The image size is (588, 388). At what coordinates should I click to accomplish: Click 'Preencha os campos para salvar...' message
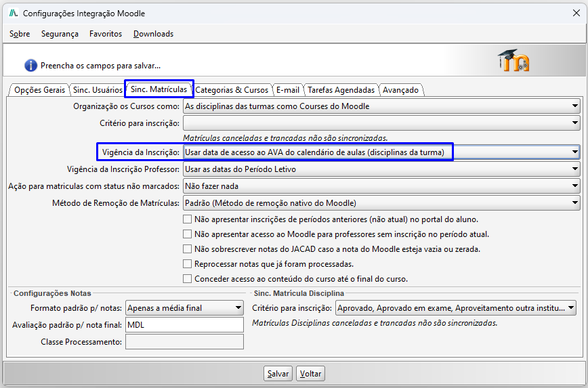pyautogui.click(x=100, y=66)
